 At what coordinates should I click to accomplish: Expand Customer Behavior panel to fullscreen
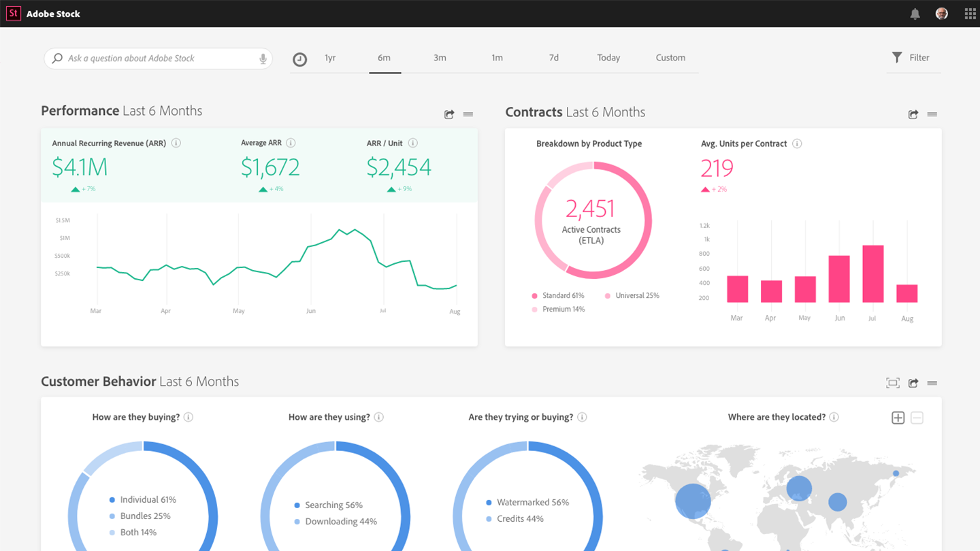pyautogui.click(x=893, y=383)
